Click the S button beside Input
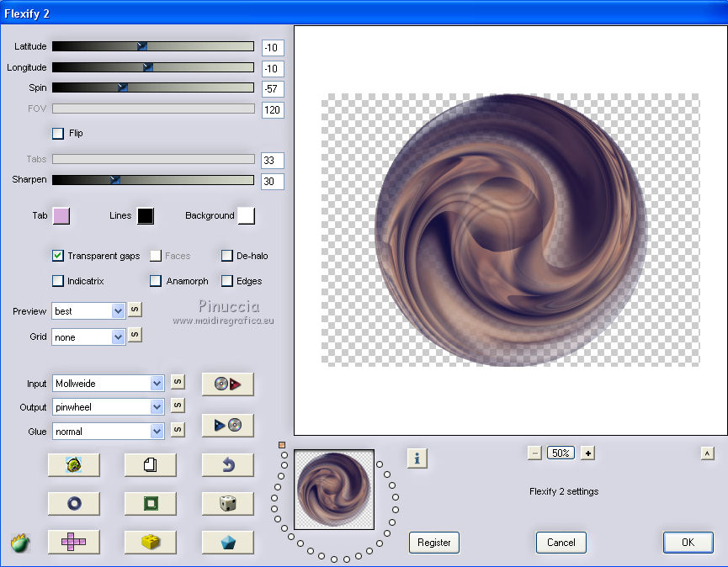The height and width of the screenshot is (567, 728). 178,382
